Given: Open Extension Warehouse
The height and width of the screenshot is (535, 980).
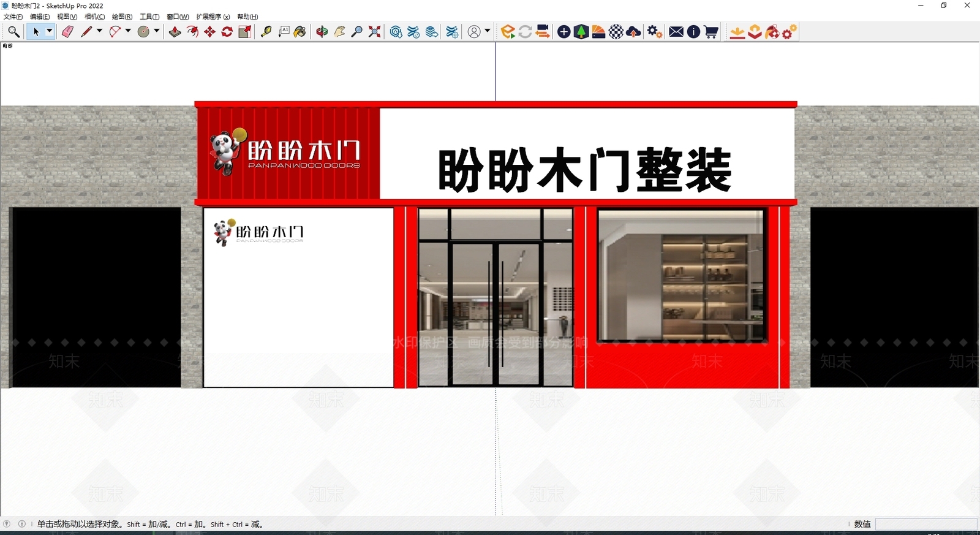Looking at the screenshot, I should pyautogui.click(x=414, y=32).
